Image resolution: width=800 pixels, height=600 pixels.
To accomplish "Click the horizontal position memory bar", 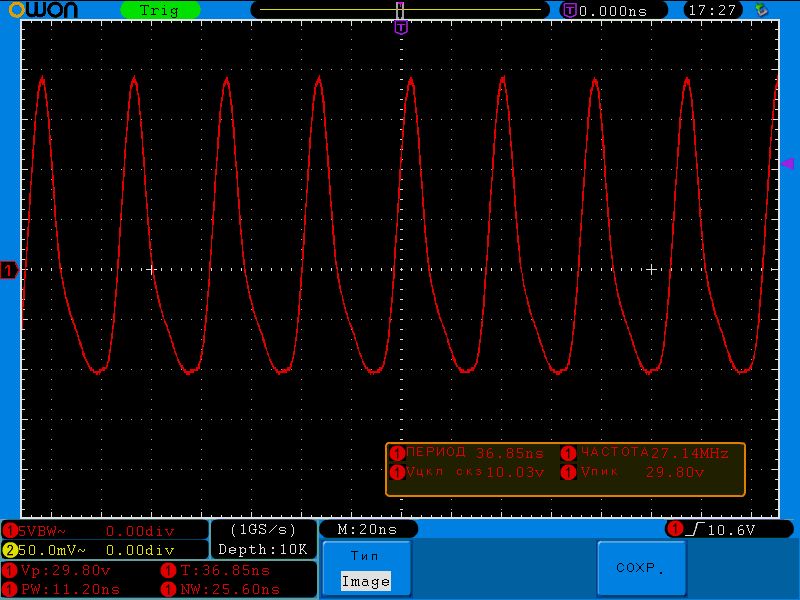I will pyautogui.click(x=400, y=10).
